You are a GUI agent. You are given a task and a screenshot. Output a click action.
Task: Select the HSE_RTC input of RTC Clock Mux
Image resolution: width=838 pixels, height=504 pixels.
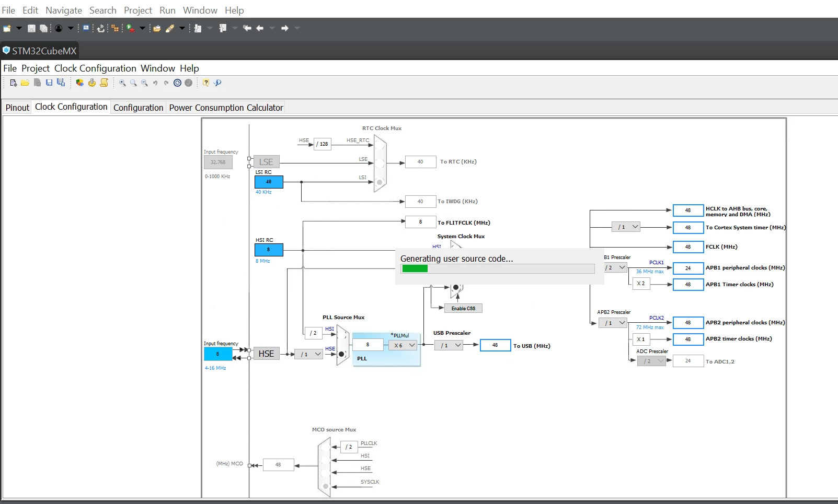click(380, 145)
